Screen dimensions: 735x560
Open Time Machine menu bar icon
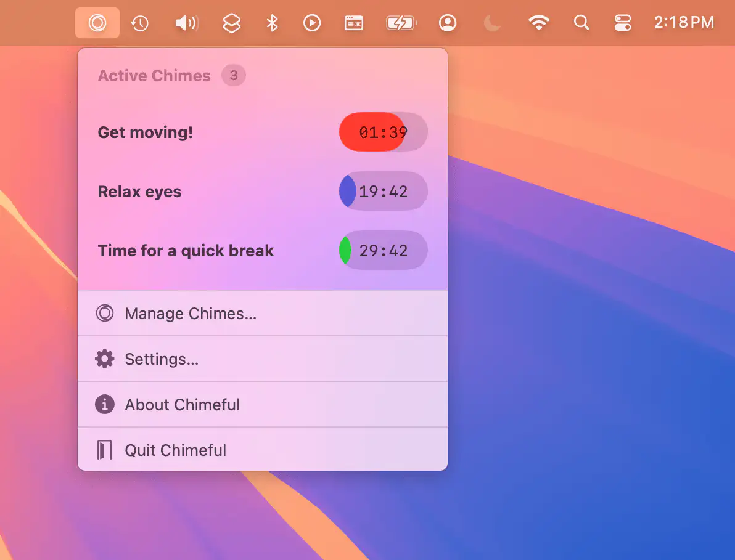click(139, 23)
